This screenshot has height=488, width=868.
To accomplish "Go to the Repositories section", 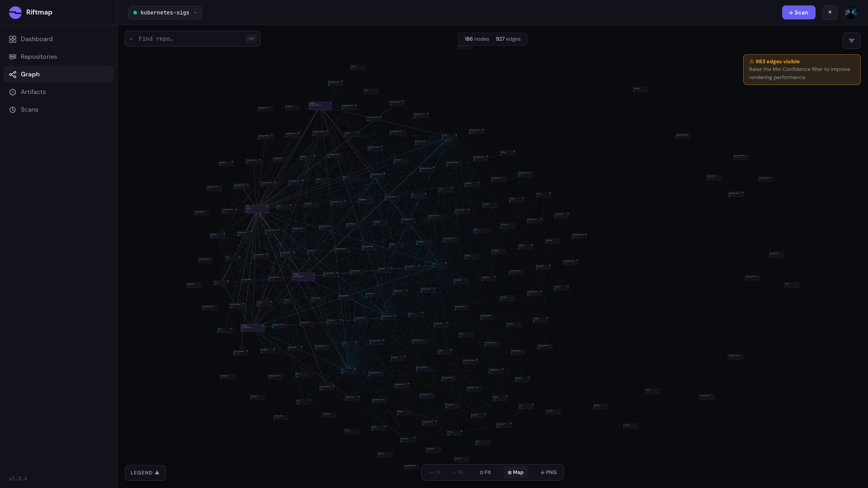I will pos(58,57).
